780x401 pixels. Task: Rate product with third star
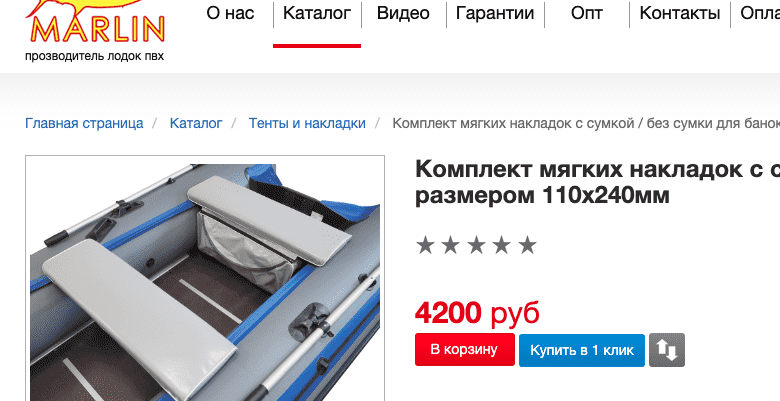[x=476, y=245]
